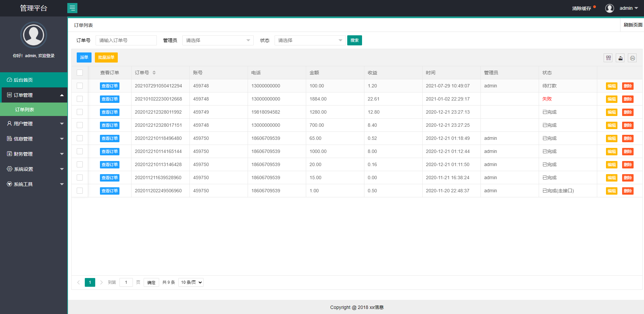Open the column filter icon above the table
The height and width of the screenshot is (314, 644).
click(x=608, y=57)
